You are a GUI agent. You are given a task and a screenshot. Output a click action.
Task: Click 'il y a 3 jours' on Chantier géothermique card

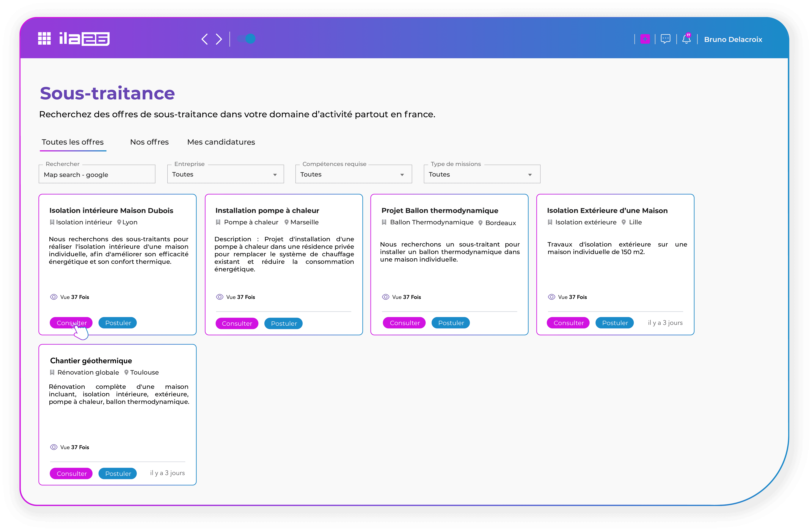pos(167,473)
